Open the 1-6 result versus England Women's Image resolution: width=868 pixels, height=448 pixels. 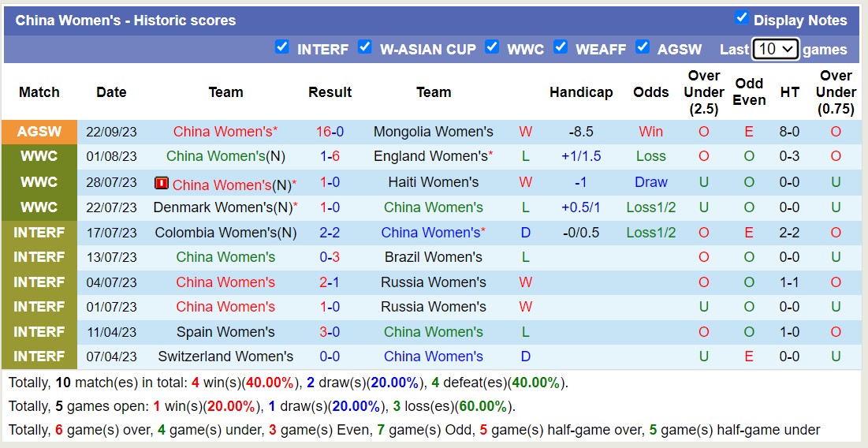pos(330,156)
